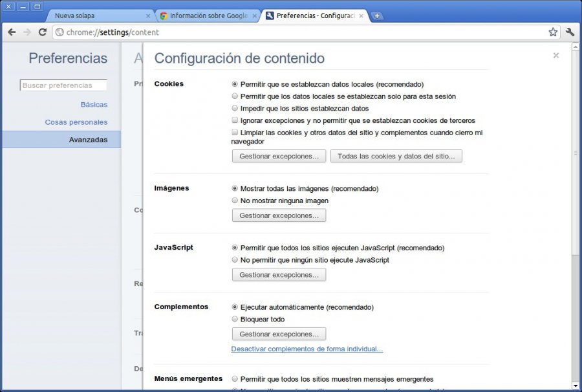
Task: Maximize the browser window
Action: 37,6
